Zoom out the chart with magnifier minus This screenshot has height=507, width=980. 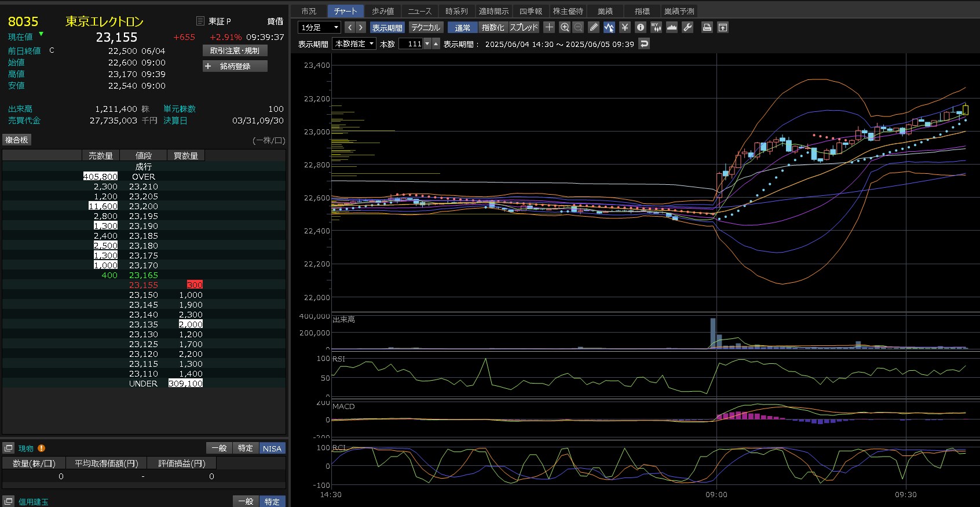click(x=578, y=27)
